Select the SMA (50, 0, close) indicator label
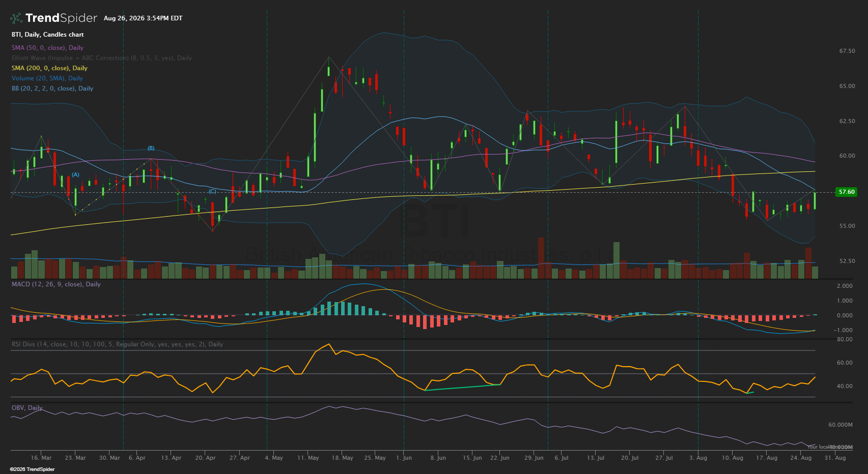The image size is (868, 474). coord(48,48)
